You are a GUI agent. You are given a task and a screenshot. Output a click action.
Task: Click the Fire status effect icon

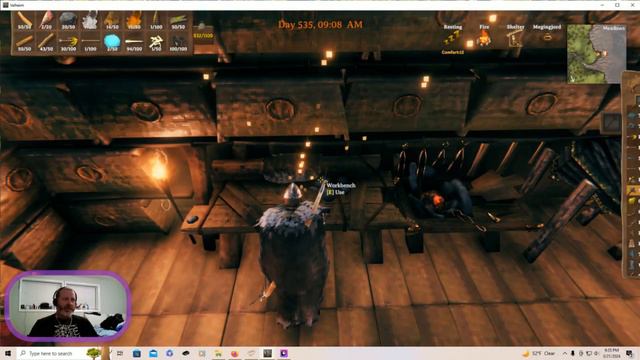(x=484, y=39)
